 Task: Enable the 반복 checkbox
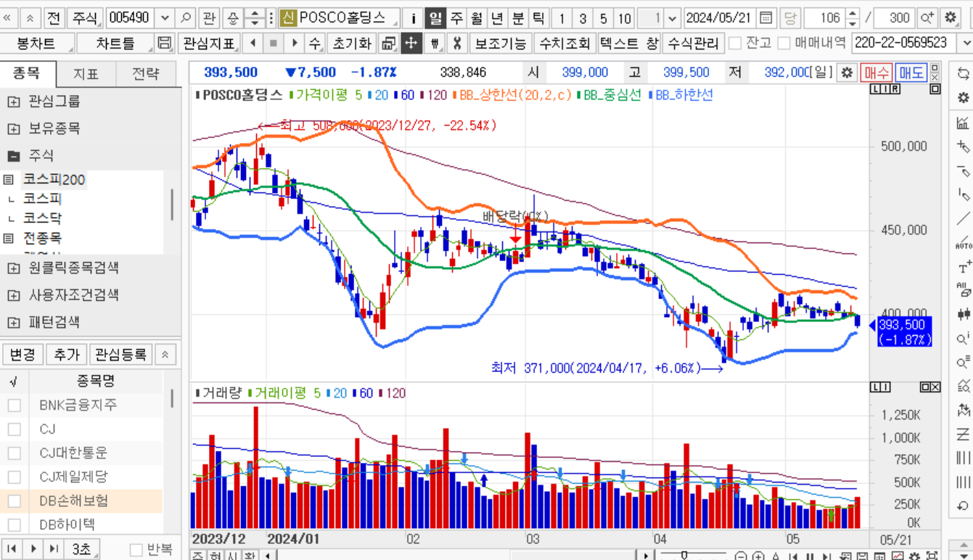click(x=136, y=549)
